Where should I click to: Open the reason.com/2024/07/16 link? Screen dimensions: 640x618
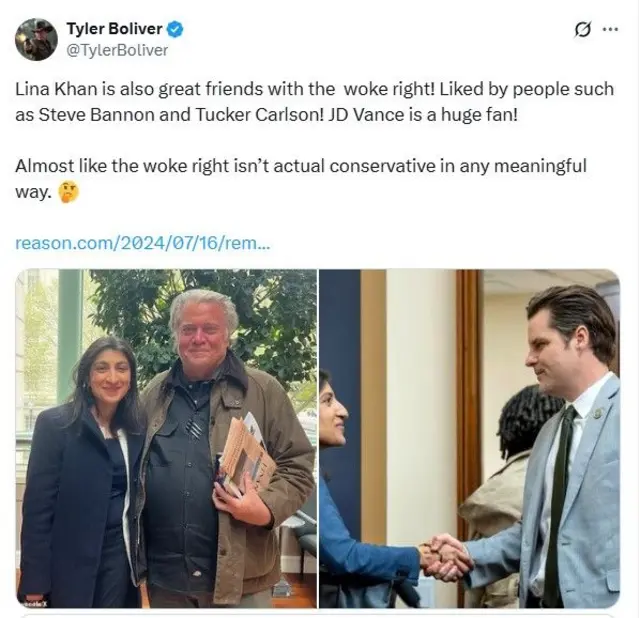pyautogui.click(x=142, y=243)
